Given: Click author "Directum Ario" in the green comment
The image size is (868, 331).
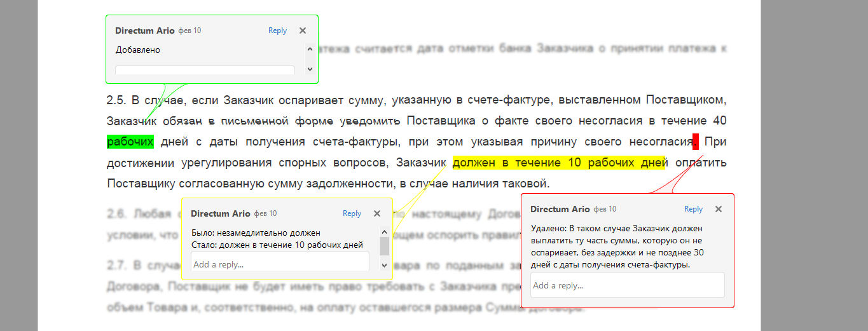Looking at the screenshot, I should tap(145, 30).
